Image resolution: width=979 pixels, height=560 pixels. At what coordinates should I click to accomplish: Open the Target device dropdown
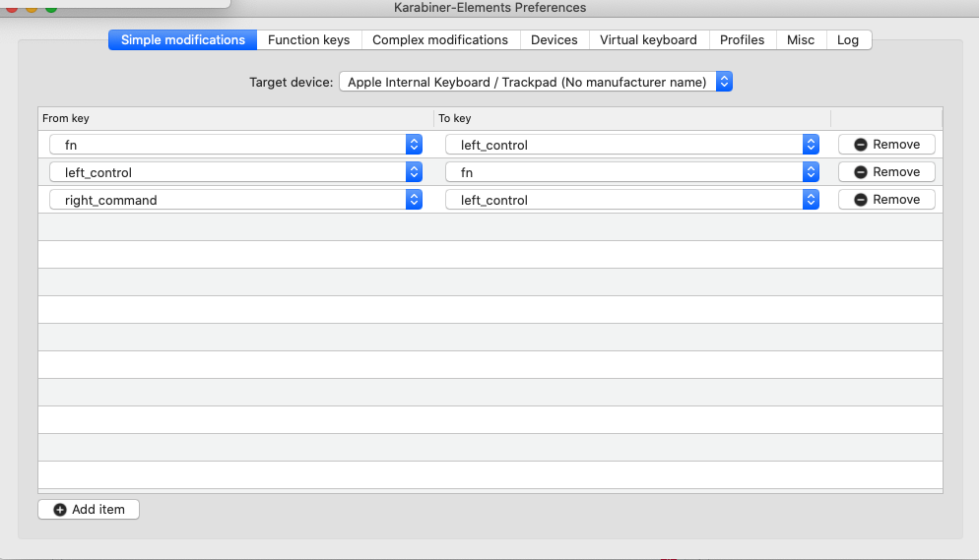536,82
